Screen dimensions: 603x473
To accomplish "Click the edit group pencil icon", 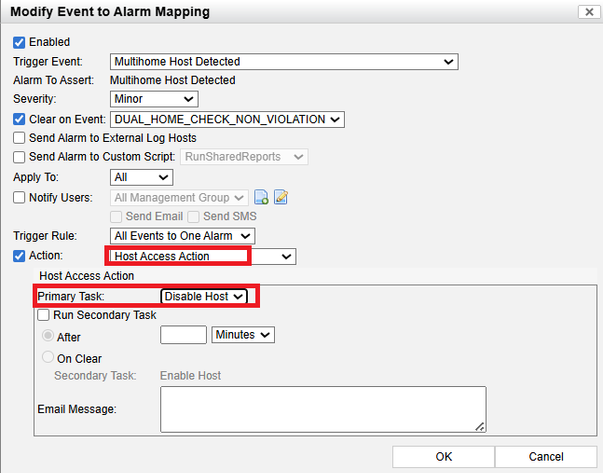I will [281, 197].
